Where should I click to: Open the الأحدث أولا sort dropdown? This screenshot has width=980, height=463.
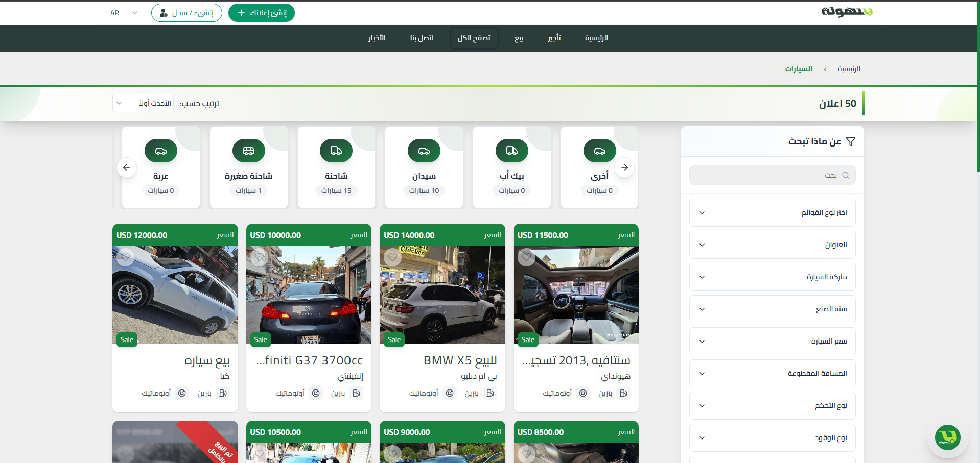click(143, 103)
